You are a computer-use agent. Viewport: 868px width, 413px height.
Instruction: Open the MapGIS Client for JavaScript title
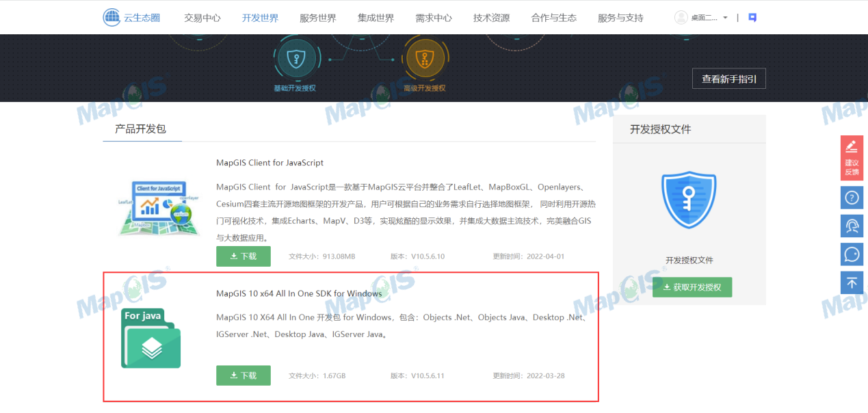pos(269,163)
